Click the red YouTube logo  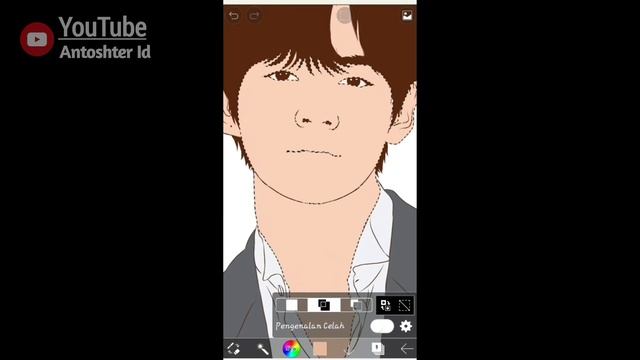37,39
